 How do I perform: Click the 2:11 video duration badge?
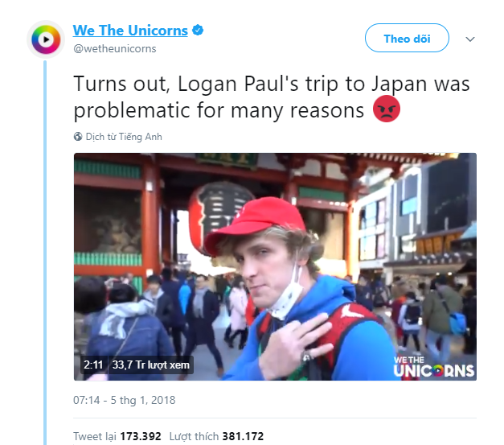coord(93,365)
